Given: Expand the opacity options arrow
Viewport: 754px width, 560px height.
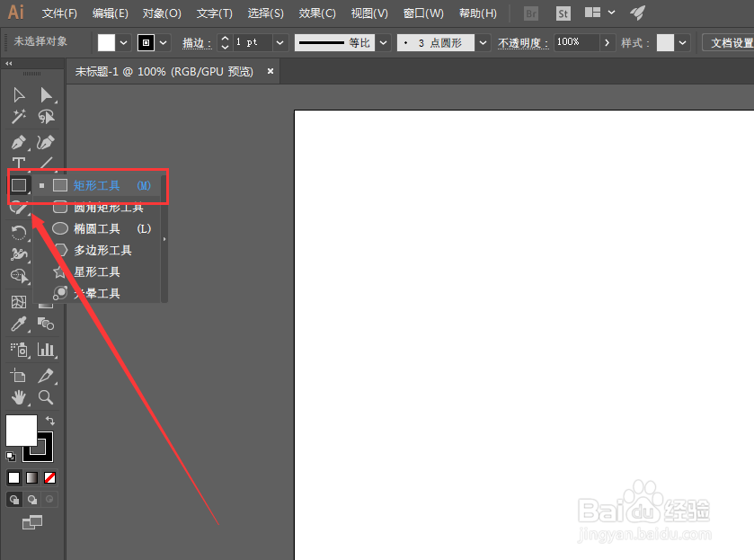Looking at the screenshot, I should coord(608,43).
